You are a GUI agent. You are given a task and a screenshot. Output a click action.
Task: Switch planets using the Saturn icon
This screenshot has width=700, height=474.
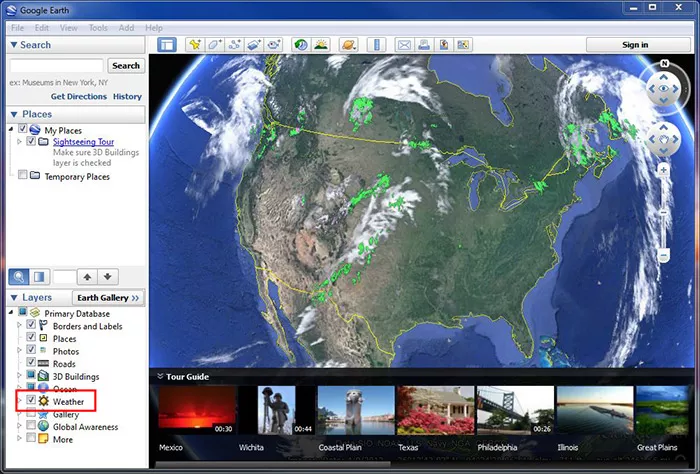349,45
